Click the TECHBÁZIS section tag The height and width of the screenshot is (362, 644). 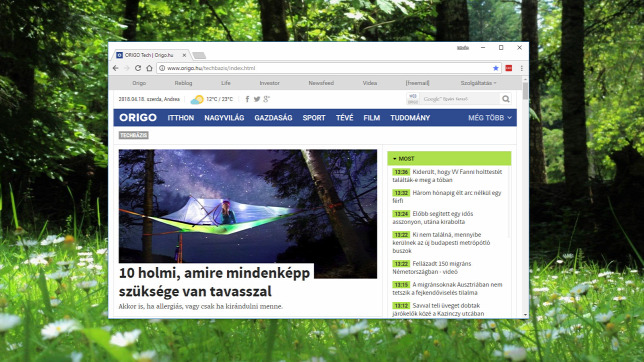click(133, 135)
